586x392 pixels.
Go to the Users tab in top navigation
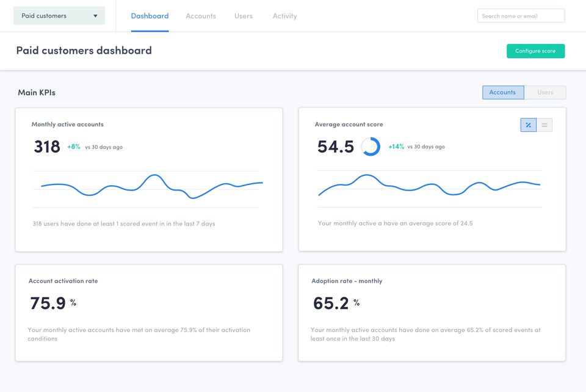[x=244, y=16]
